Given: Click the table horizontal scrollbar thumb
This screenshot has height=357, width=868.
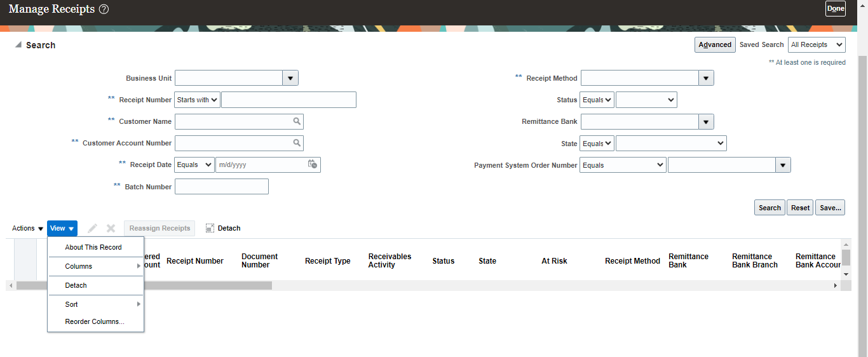Looking at the screenshot, I should click(x=144, y=286).
